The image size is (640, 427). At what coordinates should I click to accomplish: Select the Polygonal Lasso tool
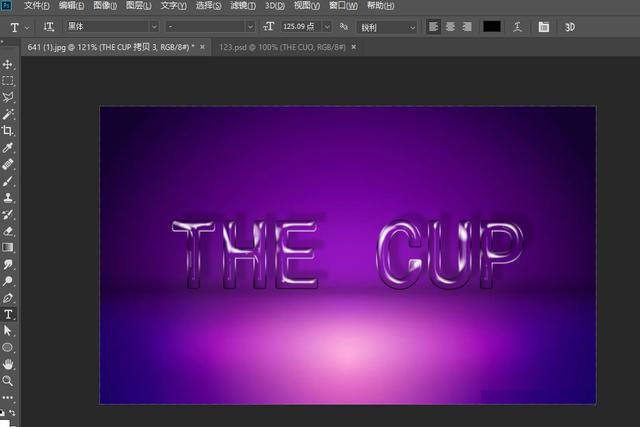tap(8, 98)
